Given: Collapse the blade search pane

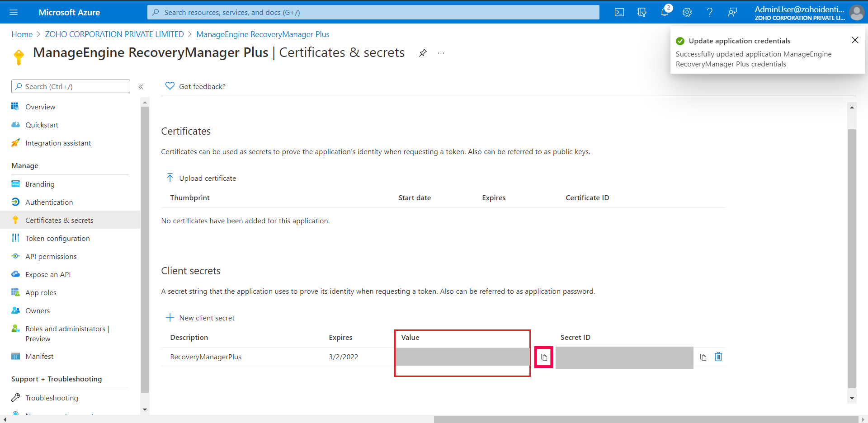Looking at the screenshot, I should pyautogui.click(x=141, y=86).
